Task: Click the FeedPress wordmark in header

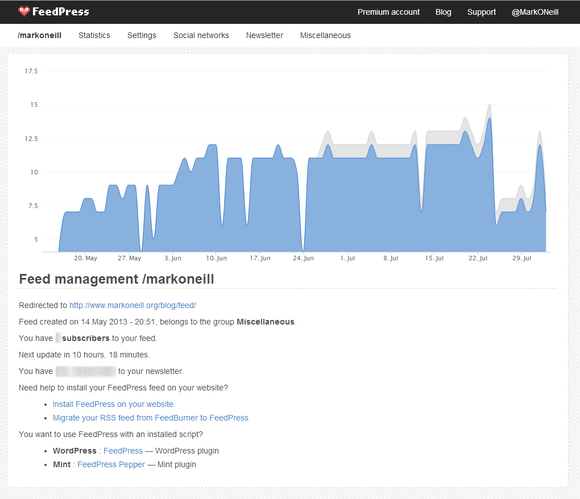Action: coord(61,11)
